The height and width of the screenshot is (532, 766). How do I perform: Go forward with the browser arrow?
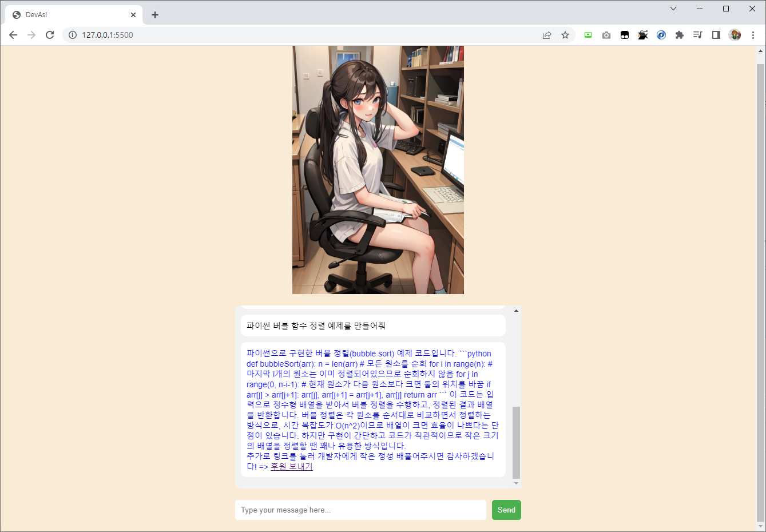(31, 35)
